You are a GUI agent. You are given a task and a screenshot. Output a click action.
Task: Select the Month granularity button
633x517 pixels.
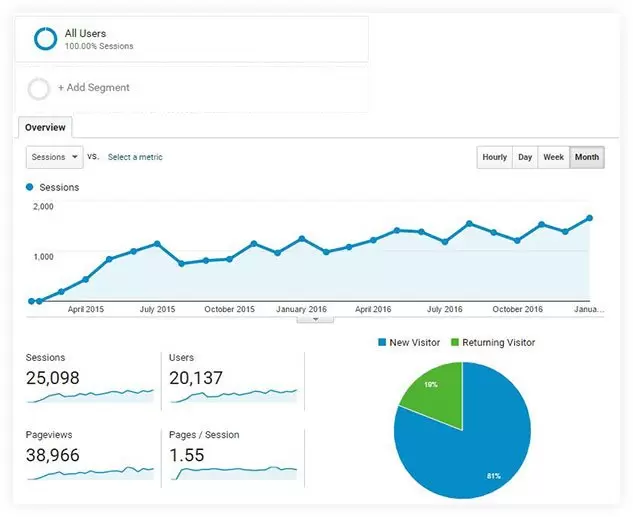587,157
